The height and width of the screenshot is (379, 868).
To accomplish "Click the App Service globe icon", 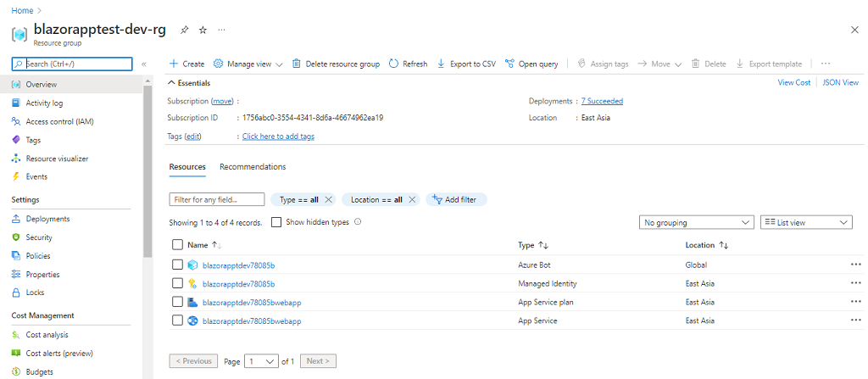I will coord(192,320).
